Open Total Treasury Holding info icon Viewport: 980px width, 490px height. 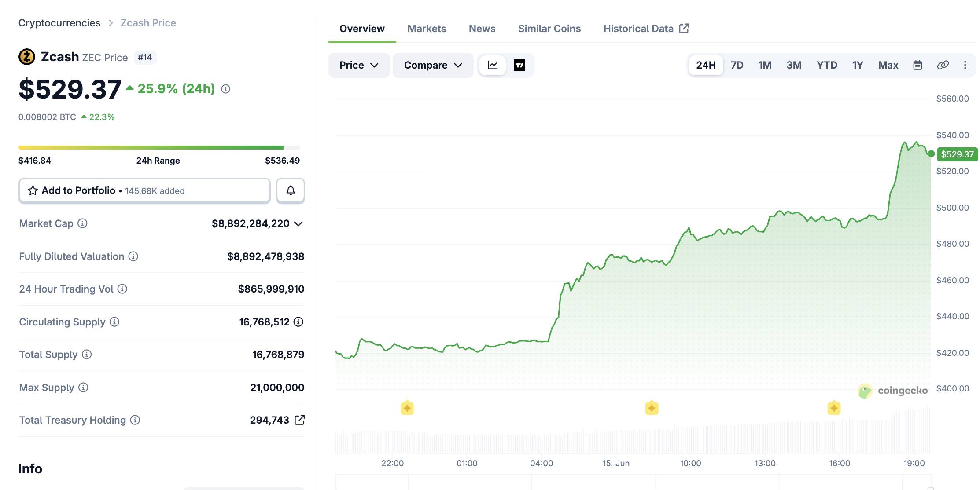tap(135, 420)
